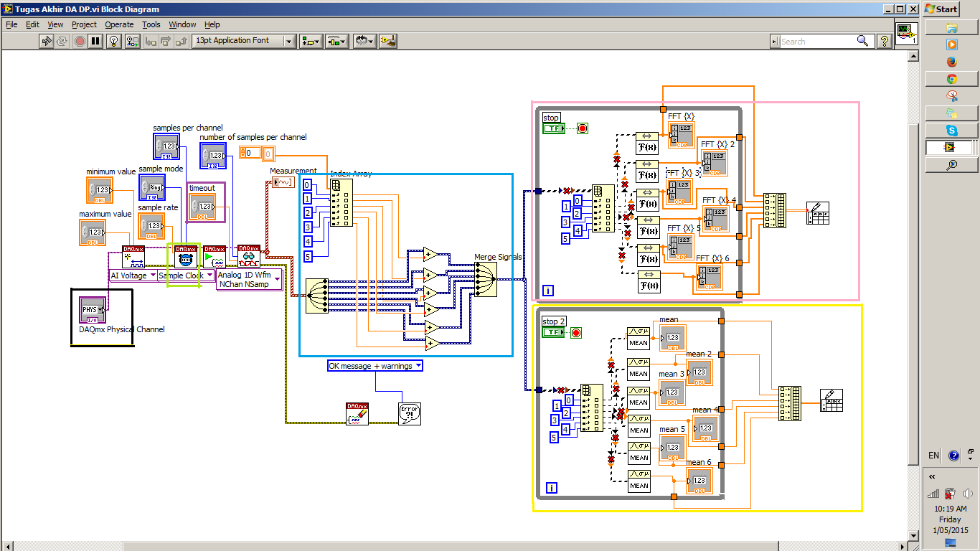The height and width of the screenshot is (551, 980).
Task: Select the DAQmx Clear Task node
Action: point(357,414)
